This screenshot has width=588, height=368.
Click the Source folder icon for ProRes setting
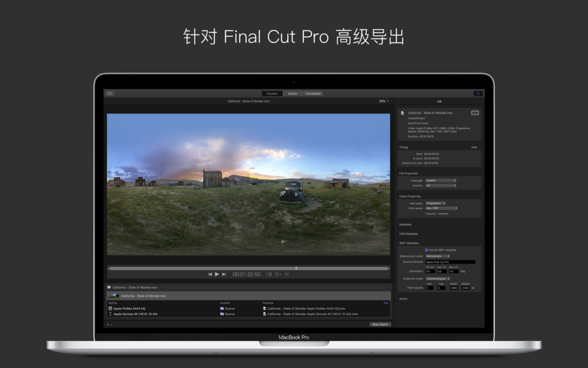click(x=222, y=307)
